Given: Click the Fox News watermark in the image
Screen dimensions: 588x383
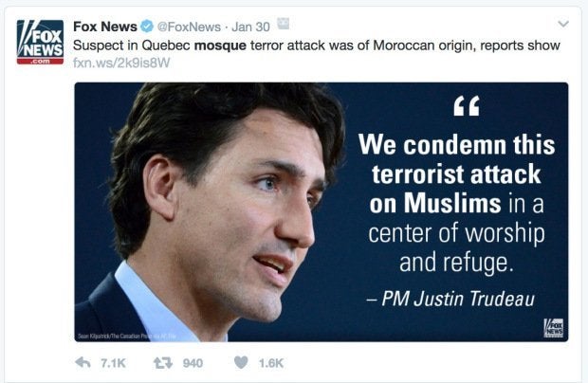Looking at the screenshot, I should pos(554,328).
